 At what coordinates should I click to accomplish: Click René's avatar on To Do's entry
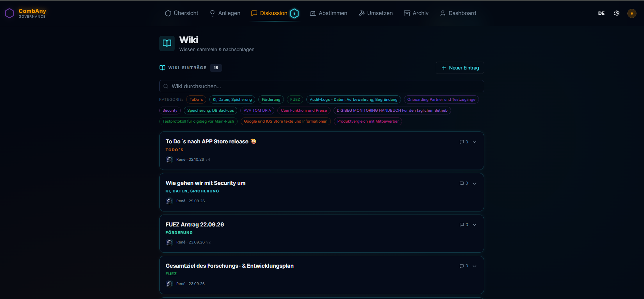point(170,160)
